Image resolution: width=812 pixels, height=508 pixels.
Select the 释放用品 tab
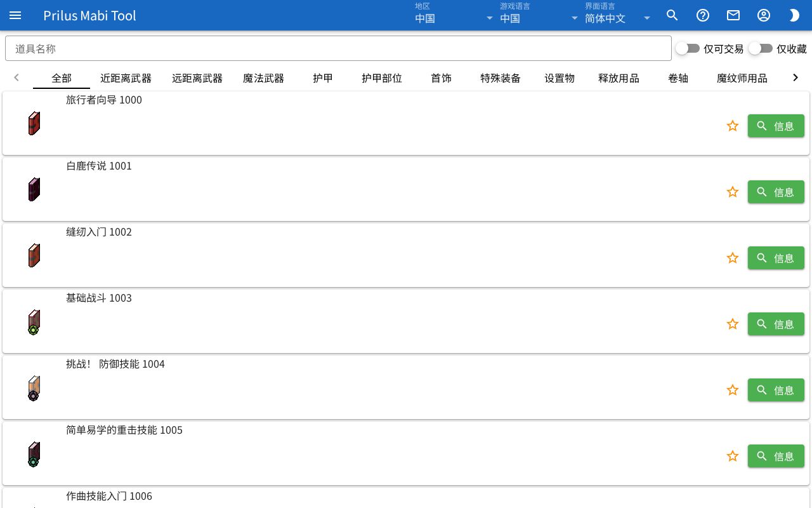pos(619,78)
